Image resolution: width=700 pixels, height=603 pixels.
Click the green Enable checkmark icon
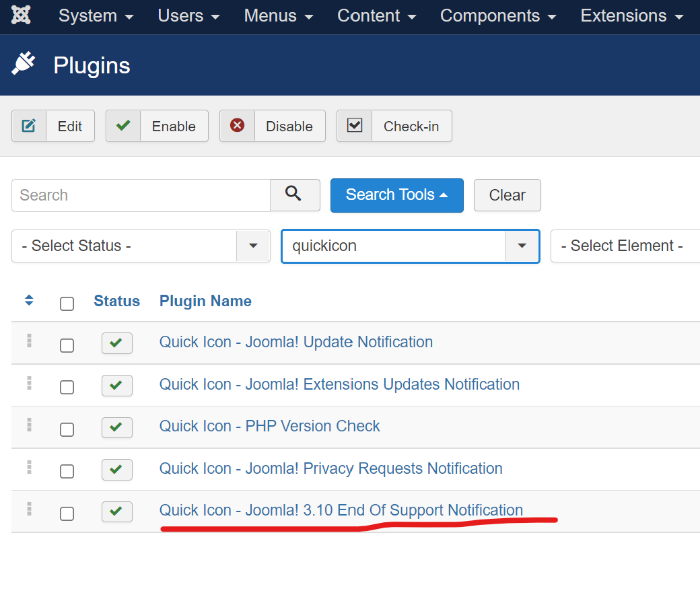point(123,125)
